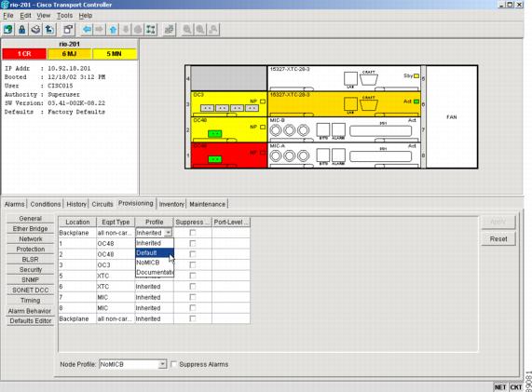Click the Go to Parent View up arrow
532x392 pixels.
[113, 30]
